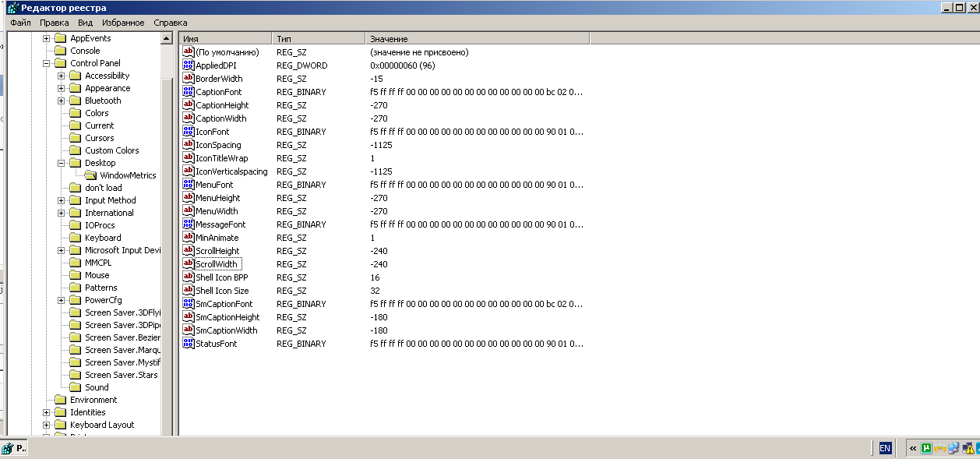The image size is (980, 459).
Task: Click the binary icon next to CaptionFont
Action: [188, 92]
